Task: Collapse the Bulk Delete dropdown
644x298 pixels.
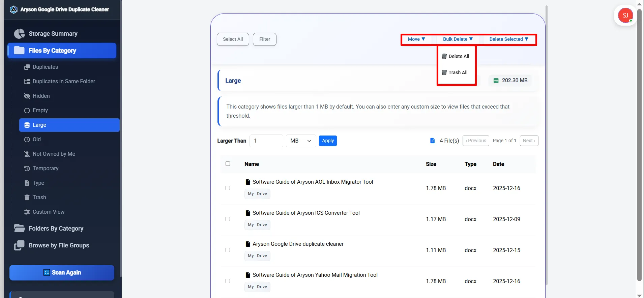Action: click(458, 39)
